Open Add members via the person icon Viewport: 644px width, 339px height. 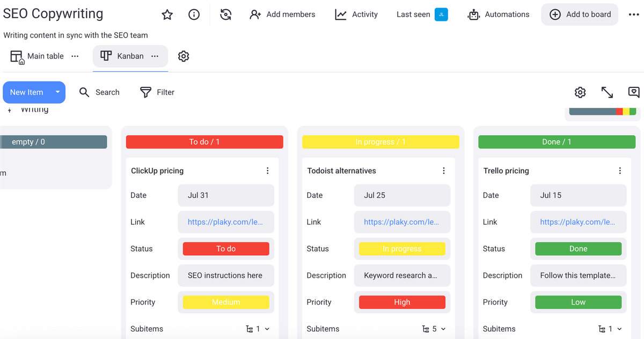(255, 14)
